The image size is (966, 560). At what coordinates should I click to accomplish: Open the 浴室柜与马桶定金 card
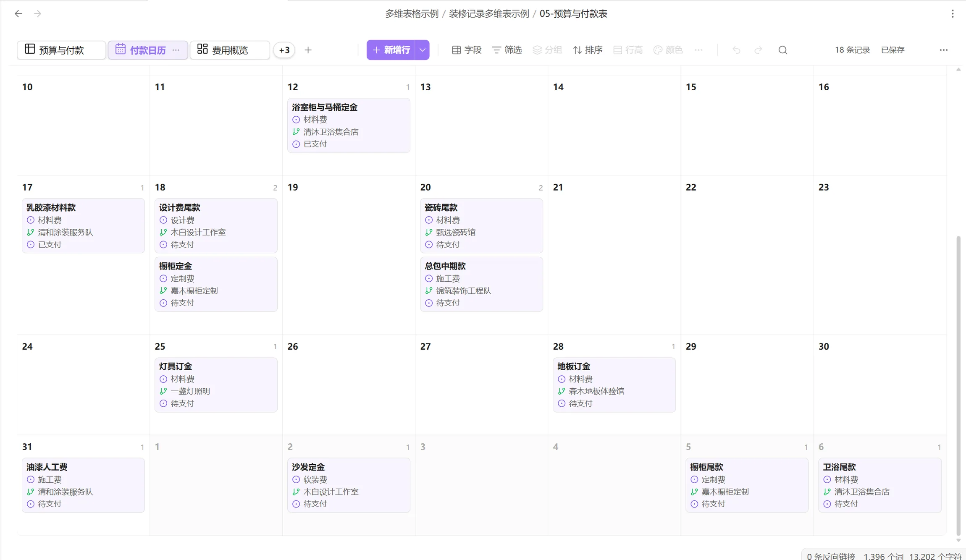pyautogui.click(x=349, y=125)
